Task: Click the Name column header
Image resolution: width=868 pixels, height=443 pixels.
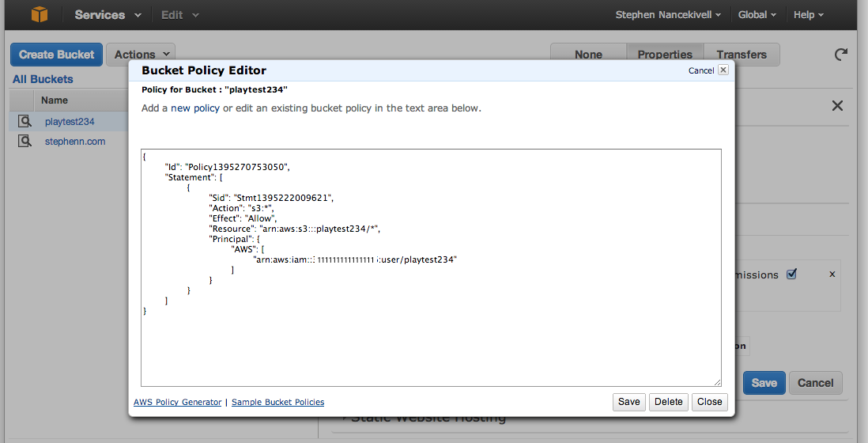Action: tap(55, 100)
